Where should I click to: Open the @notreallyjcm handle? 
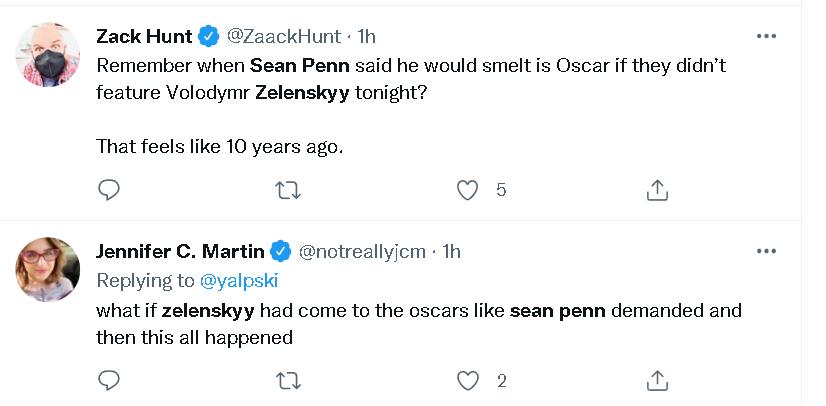(364, 252)
